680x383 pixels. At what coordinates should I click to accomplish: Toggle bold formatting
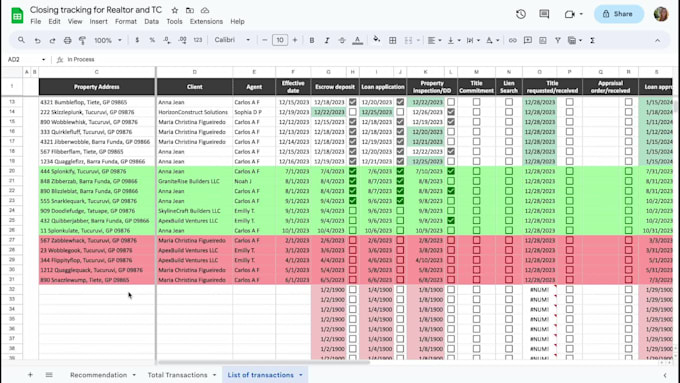coord(312,40)
